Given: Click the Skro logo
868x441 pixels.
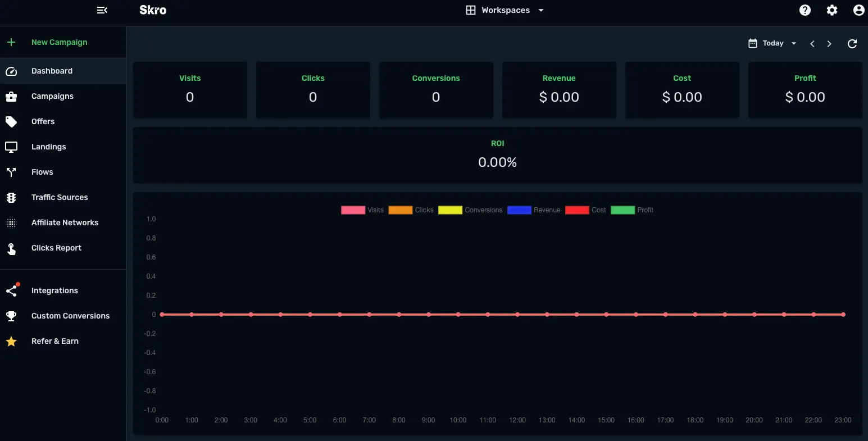Looking at the screenshot, I should point(153,10).
